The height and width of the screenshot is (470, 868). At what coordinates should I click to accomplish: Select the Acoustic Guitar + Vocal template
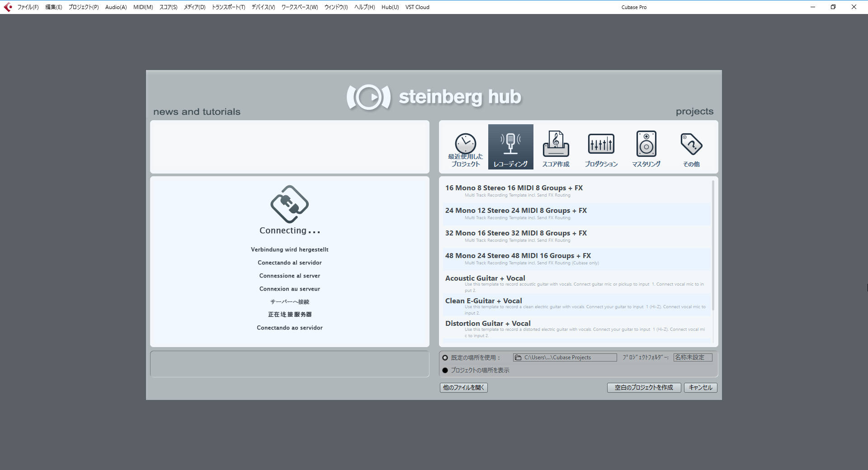(577, 282)
